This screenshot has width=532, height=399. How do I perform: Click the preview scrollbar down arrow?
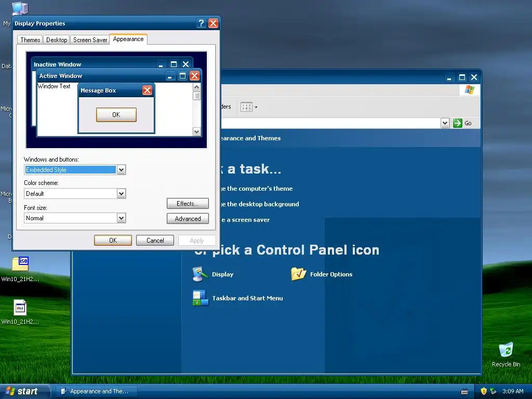click(x=197, y=131)
